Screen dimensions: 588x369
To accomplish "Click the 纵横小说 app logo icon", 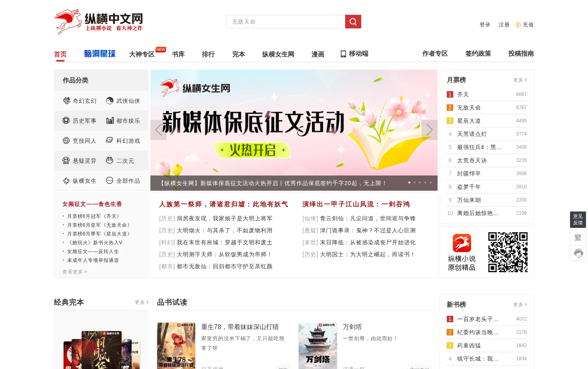I will 462,243.
